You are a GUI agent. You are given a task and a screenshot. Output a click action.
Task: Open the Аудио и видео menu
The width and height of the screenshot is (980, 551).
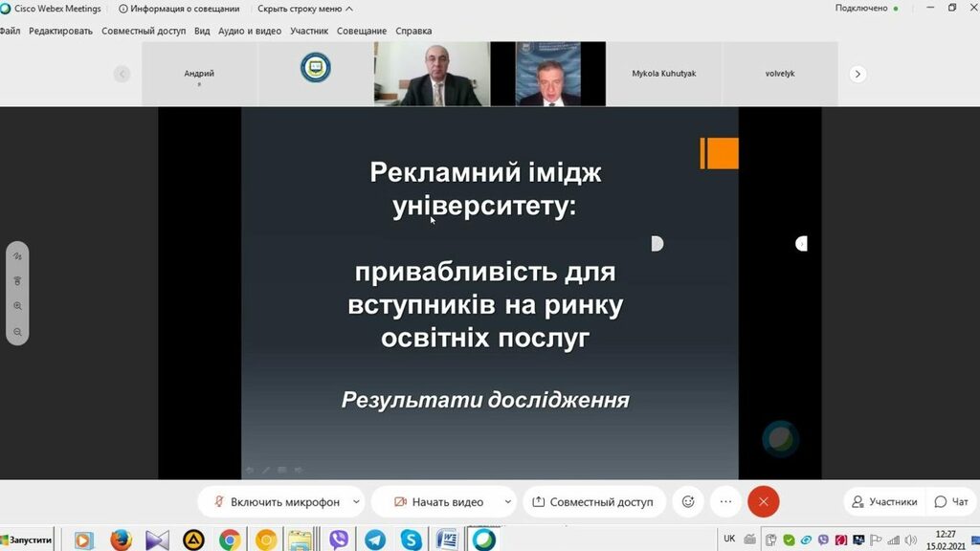[x=250, y=31]
